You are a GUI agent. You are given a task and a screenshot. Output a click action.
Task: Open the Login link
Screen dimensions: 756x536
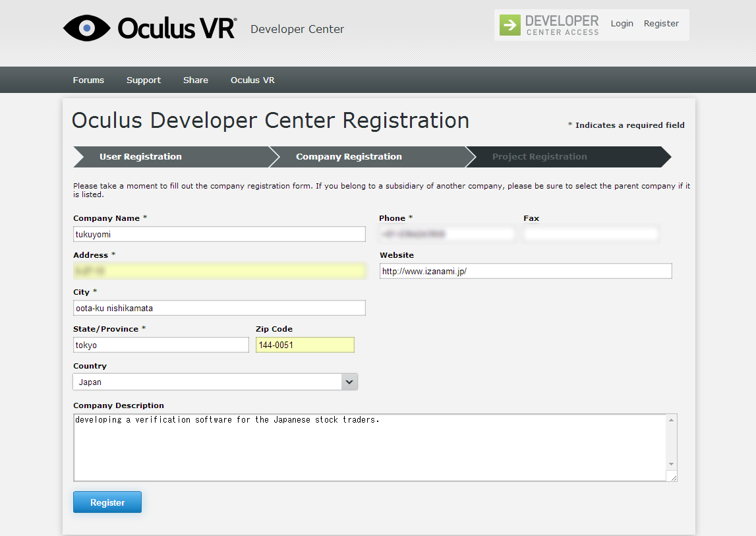click(x=622, y=23)
